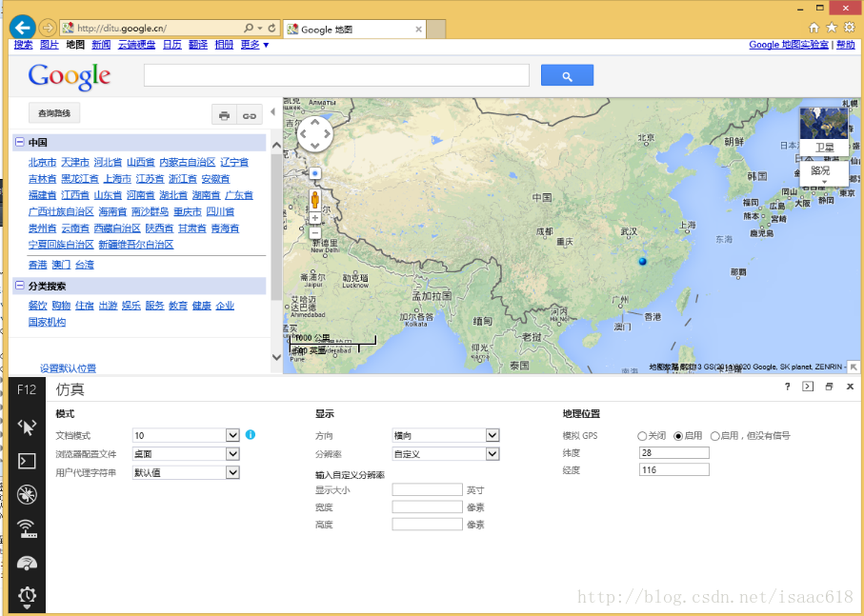Click the 纬度 latitude field
Screen dimensions: 864x616
pyautogui.click(x=673, y=452)
